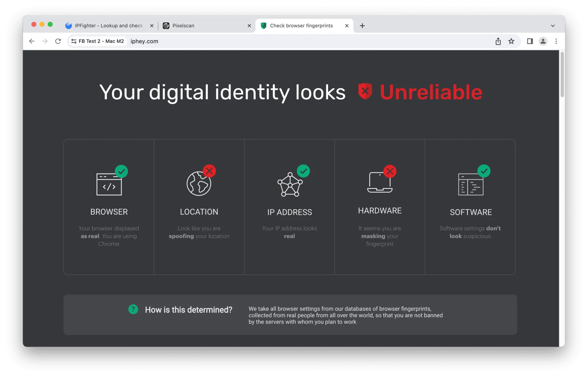Screen dimensions: 588x377
Task: Open the BROWSER card heading
Action: coord(109,212)
